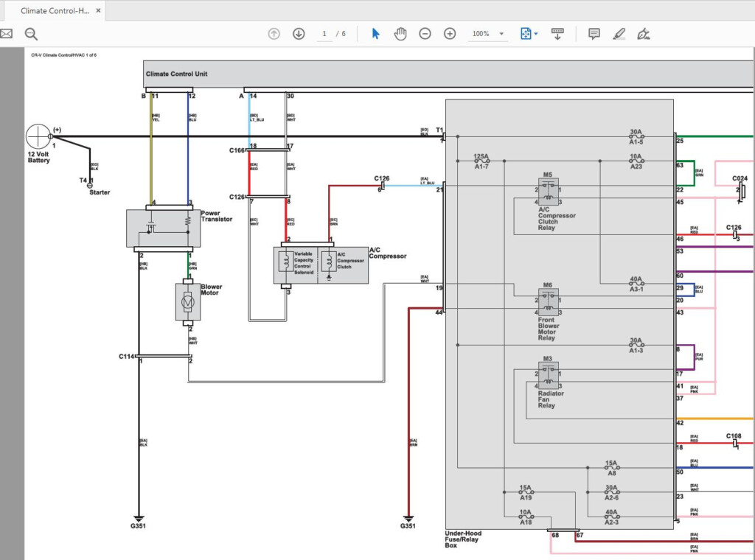
Task: Zoom in with the plus button
Action: tap(450, 34)
